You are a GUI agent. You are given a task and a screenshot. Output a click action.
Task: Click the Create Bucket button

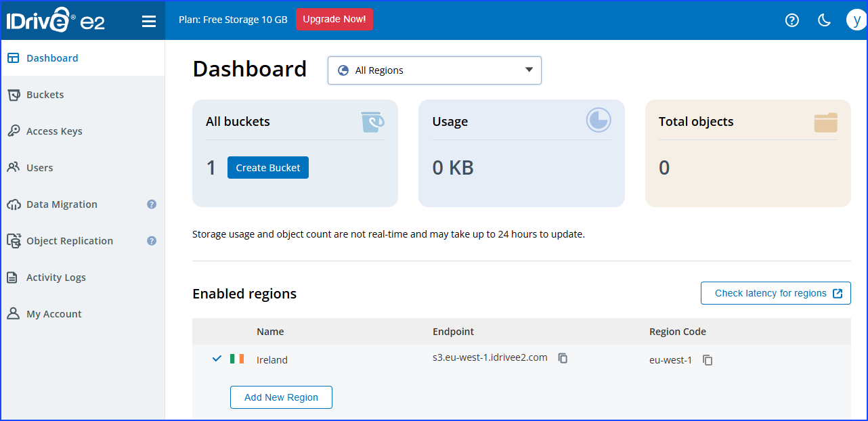pyautogui.click(x=267, y=168)
